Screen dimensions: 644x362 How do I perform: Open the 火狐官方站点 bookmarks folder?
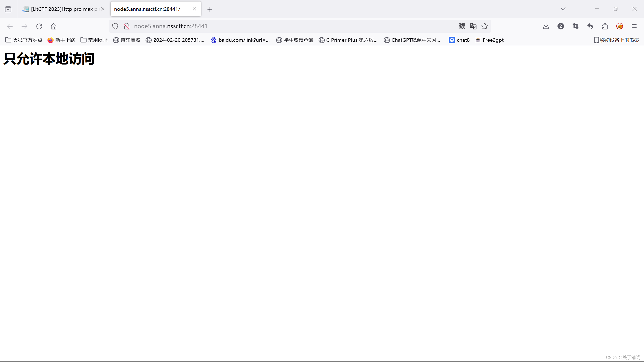[x=24, y=40]
